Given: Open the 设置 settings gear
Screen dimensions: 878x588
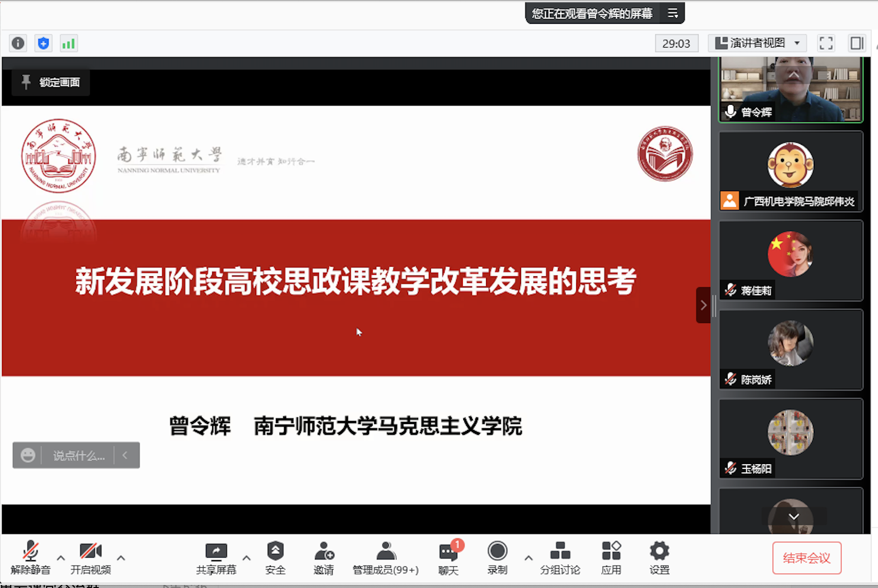Looking at the screenshot, I should pos(659,557).
